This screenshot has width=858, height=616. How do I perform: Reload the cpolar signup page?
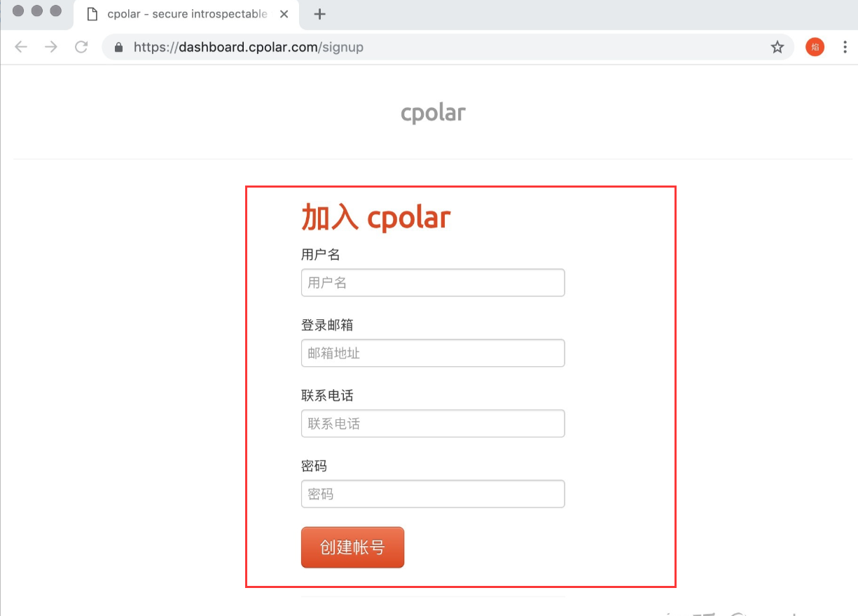tap(81, 47)
